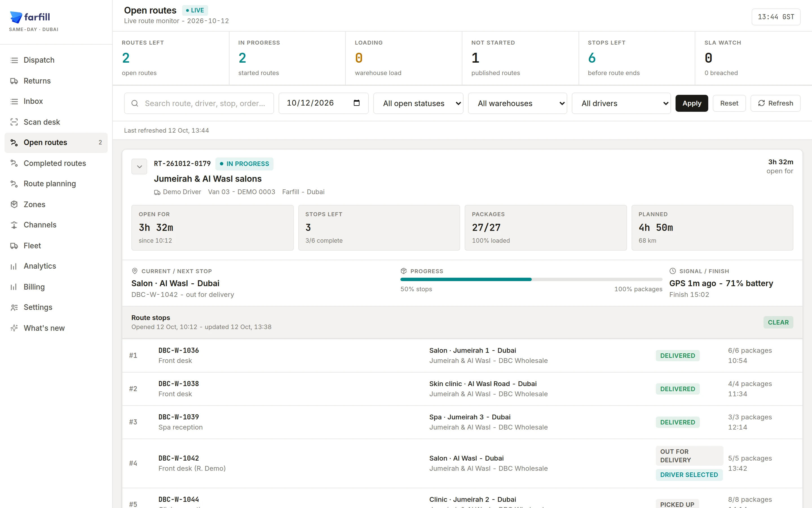Click the Refresh button

click(x=775, y=104)
